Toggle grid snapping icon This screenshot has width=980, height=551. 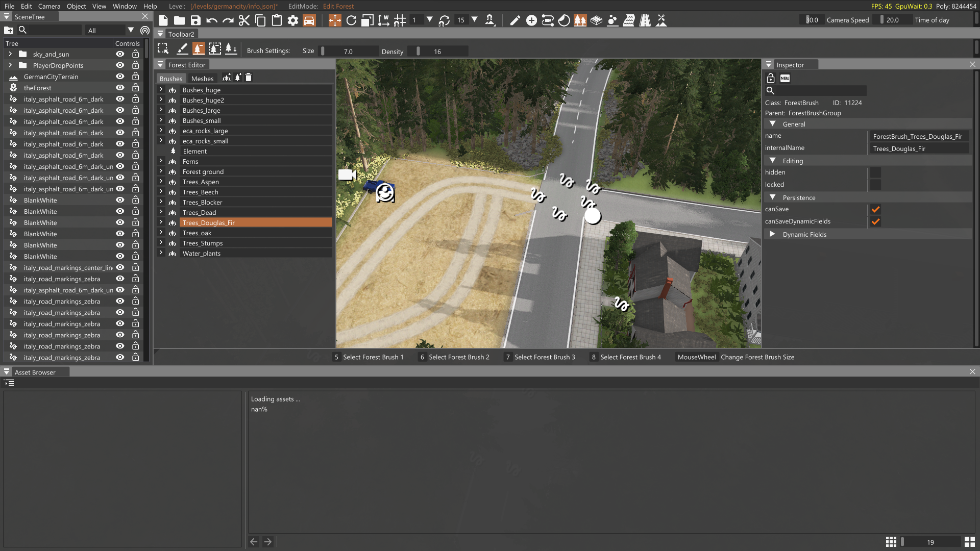click(400, 20)
